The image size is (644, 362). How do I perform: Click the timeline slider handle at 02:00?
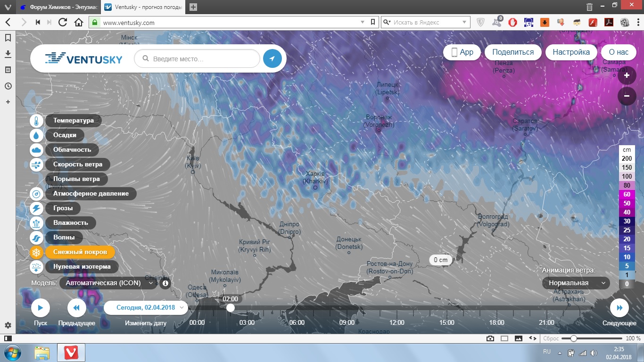(x=230, y=308)
